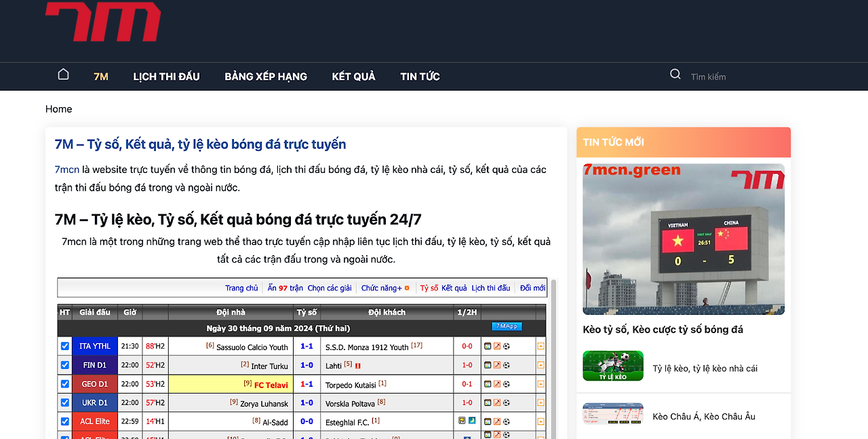Open LỊCH THI ĐẤU in main navigation

(x=166, y=76)
